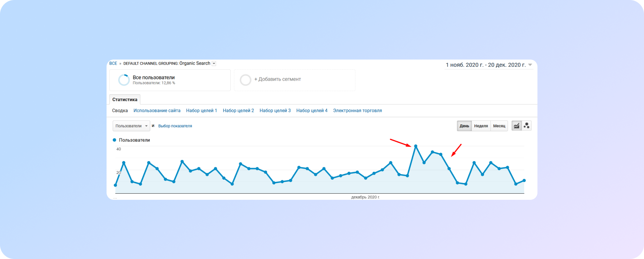Click the highest peak data point on chart

(416, 146)
